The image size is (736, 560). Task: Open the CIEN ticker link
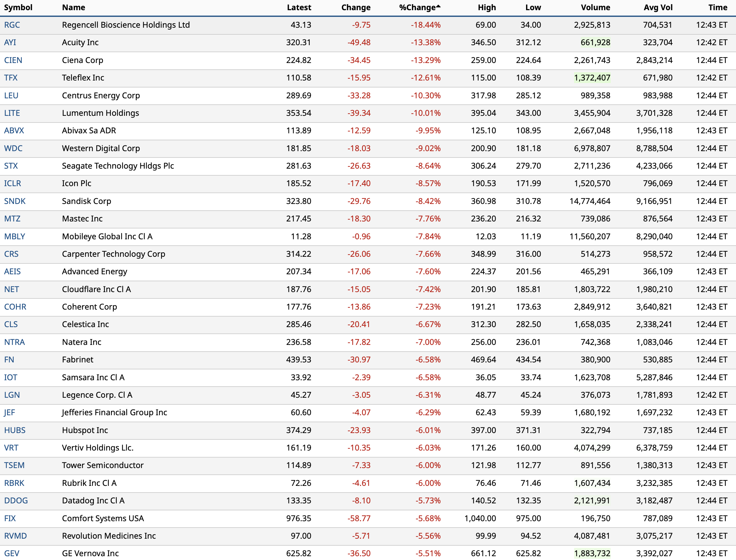pos(13,60)
